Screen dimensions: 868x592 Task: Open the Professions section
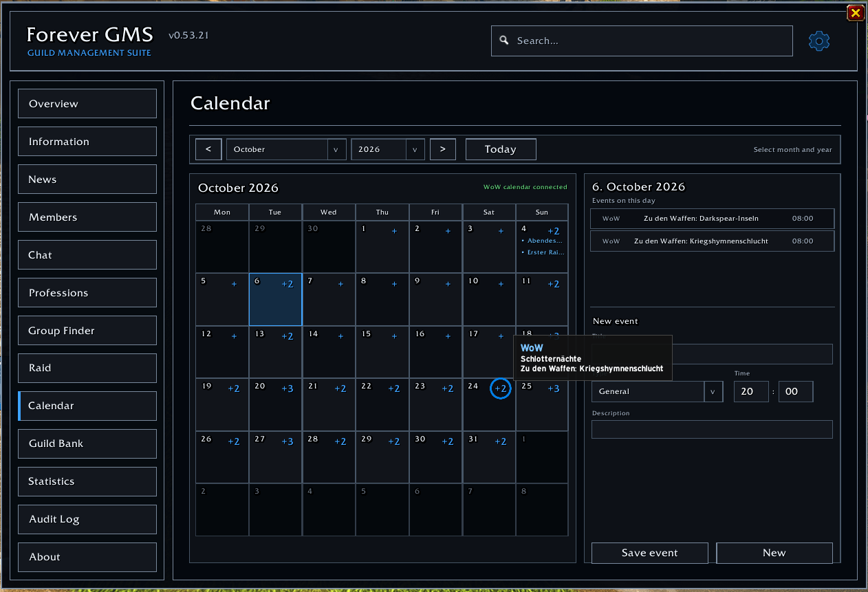(87, 293)
